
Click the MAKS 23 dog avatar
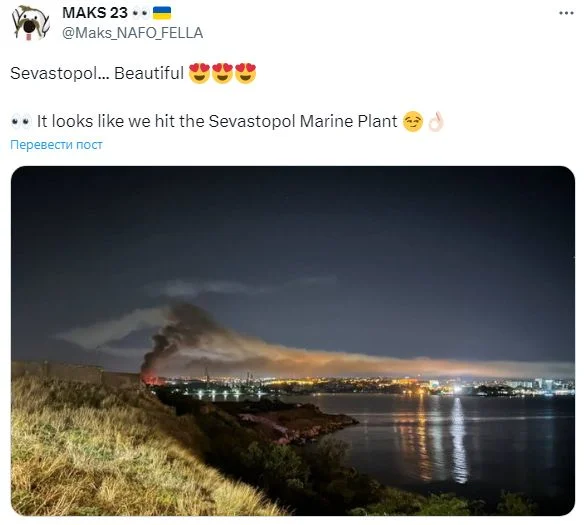(31, 22)
